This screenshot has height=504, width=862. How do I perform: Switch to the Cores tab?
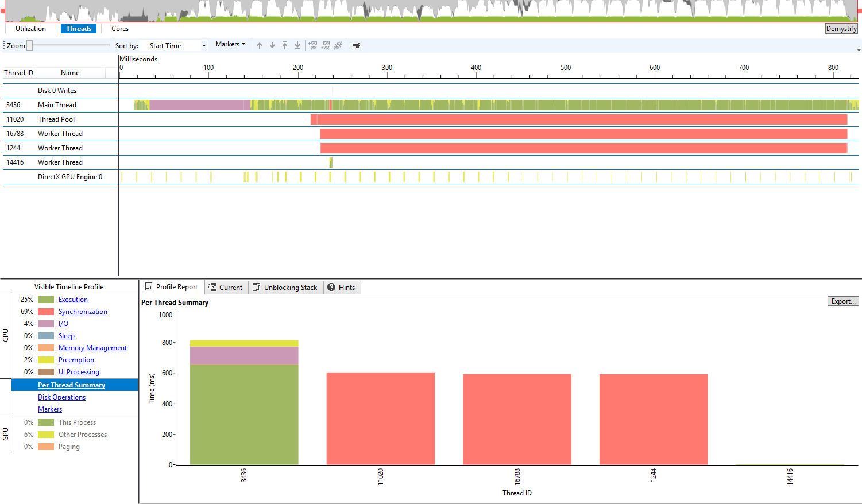point(119,28)
